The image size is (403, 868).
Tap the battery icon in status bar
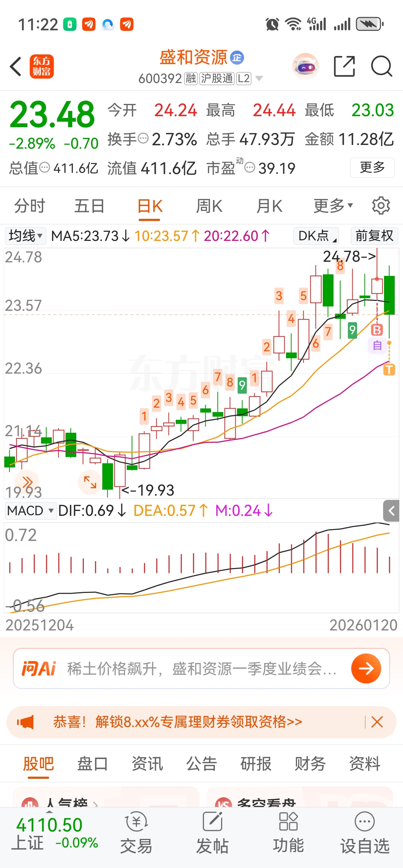[x=370, y=24]
